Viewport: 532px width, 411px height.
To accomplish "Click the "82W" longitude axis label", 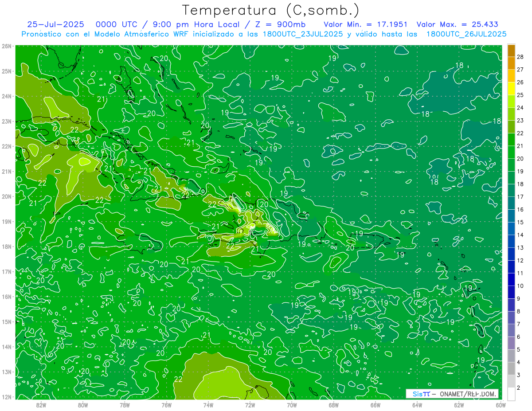I will tap(41, 404).
